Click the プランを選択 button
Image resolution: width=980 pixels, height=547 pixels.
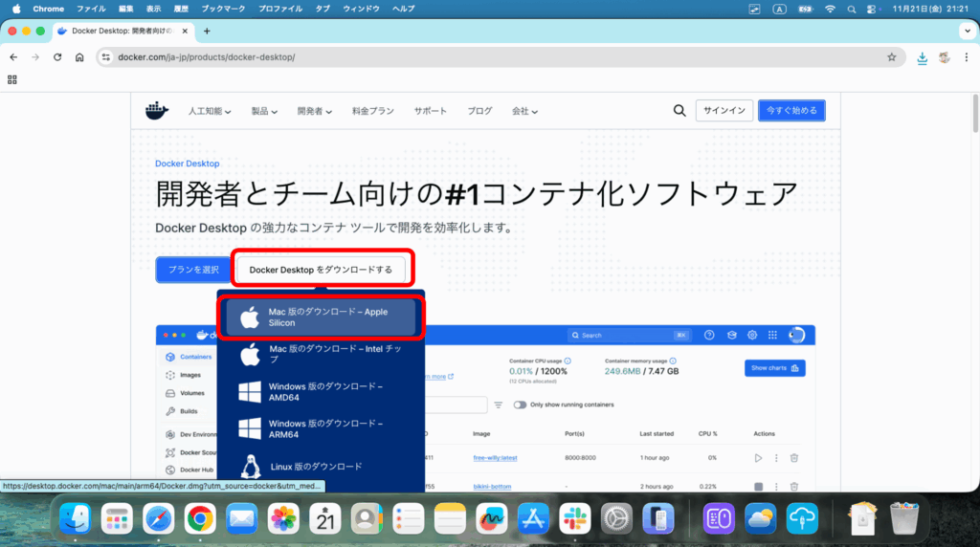click(x=193, y=270)
